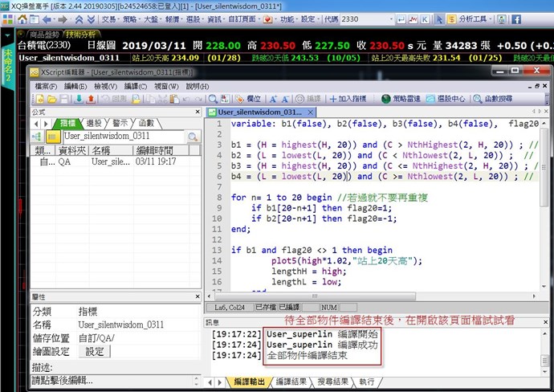Expand the 自訂頁面 dropdown menu
Image resolution: width=554 pixels, height=392 pixels.
coord(247,18)
